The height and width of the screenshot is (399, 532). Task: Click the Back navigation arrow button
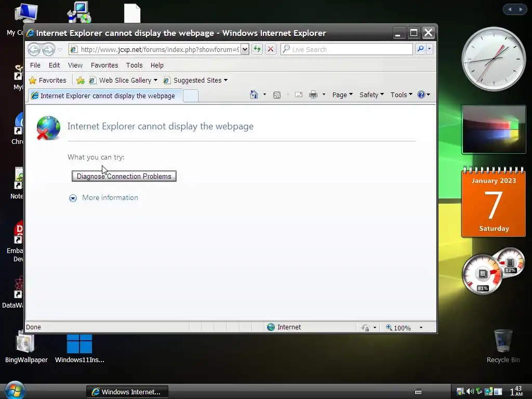coord(34,49)
